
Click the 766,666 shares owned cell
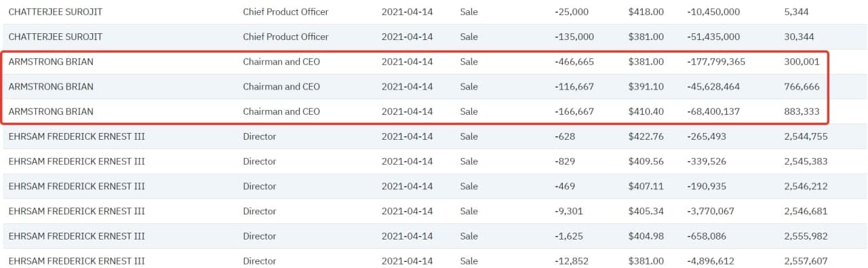pos(802,87)
